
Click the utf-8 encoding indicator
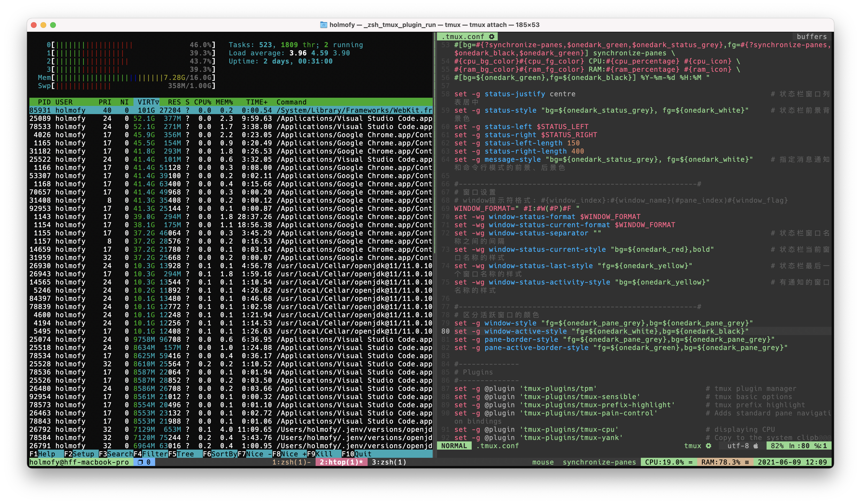point(738,446)
